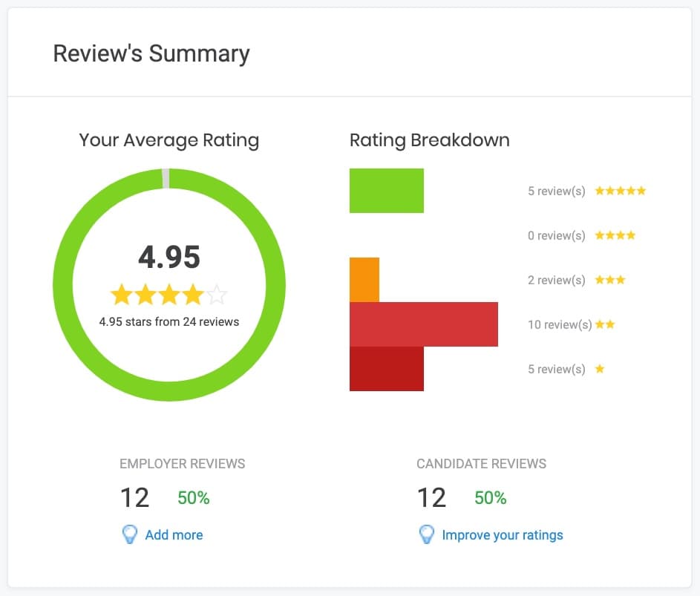The width and height of the screenshot is (700, 596).
Task: Click '4.95 stars from 24 reviews' text
Action: (169, 322)
